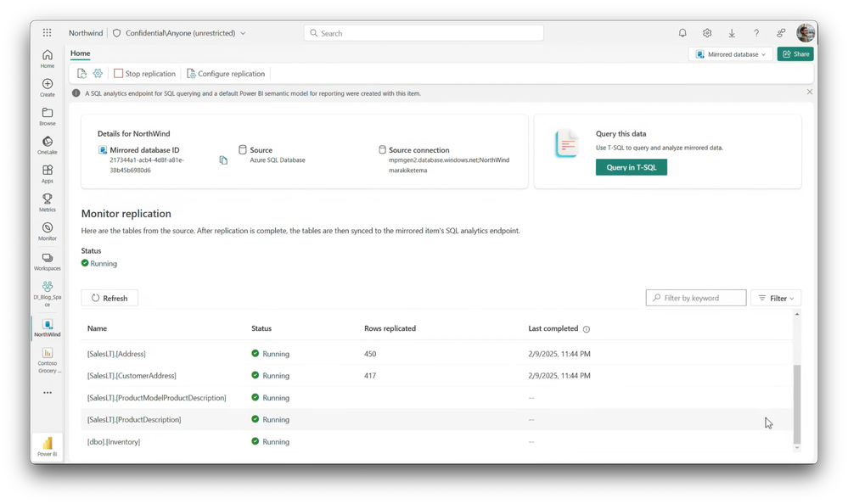The height and width of the screenshot is (504, 848).
Task: Dismiss the SQL analytics endpoint banner
Action: point(810,92)
